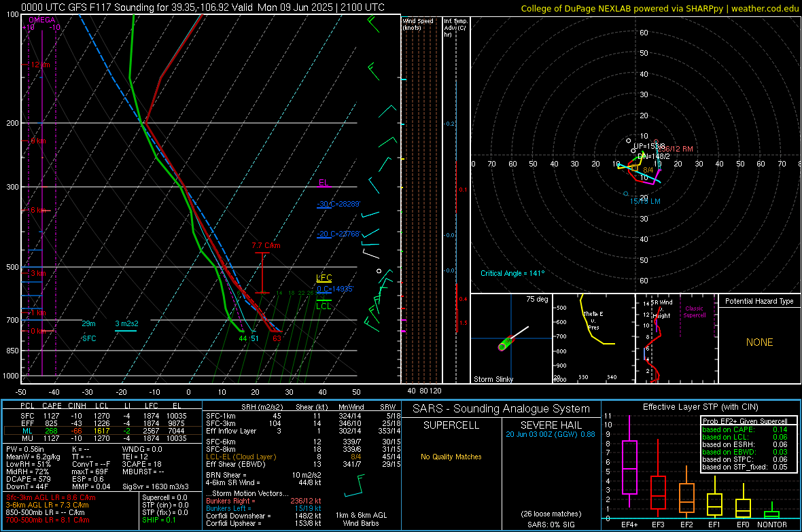Screen dimensions: 802x532
Task: Click the SigSvr = 1630 m3/s3 value
Action: tap(156, 486)
